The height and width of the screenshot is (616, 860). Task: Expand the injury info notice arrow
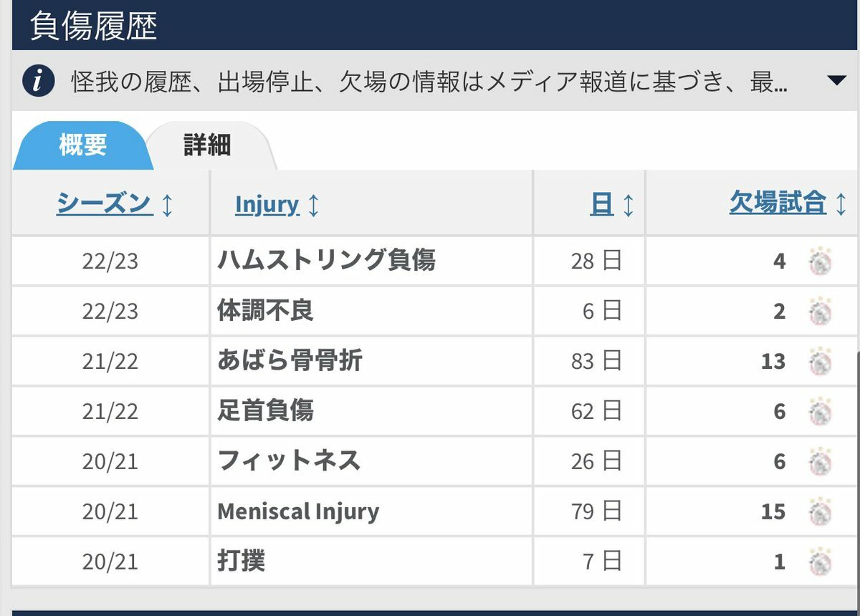[836, 80]
